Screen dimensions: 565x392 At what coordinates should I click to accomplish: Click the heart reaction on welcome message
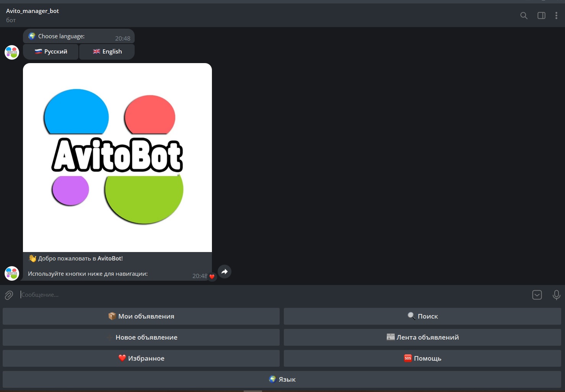(212, 277)
